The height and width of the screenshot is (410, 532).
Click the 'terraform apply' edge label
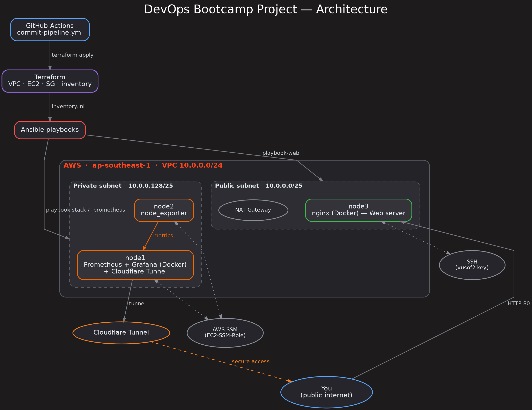73,55
